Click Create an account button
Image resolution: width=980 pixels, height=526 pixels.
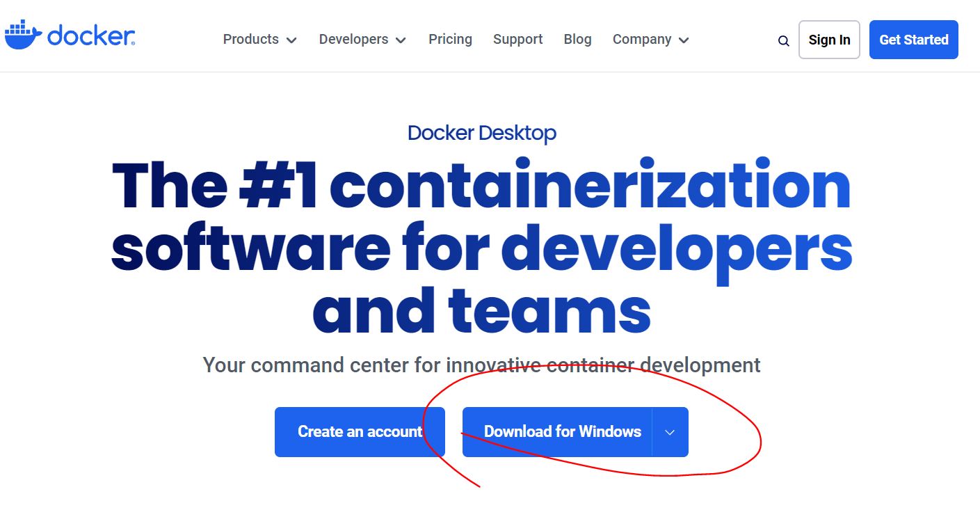click(360, 432)
